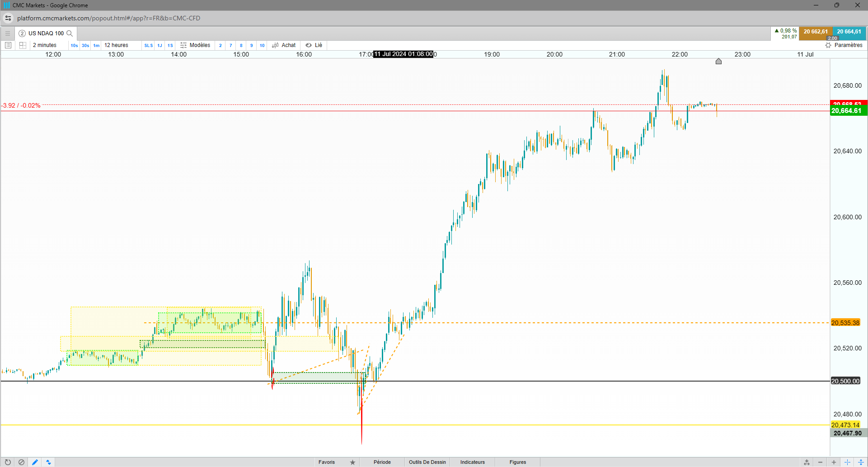Open the hamburger menu beside US NDAQ 100
Image resolution: width=868 pixels, height=467 pixels.
click(8, 33)
